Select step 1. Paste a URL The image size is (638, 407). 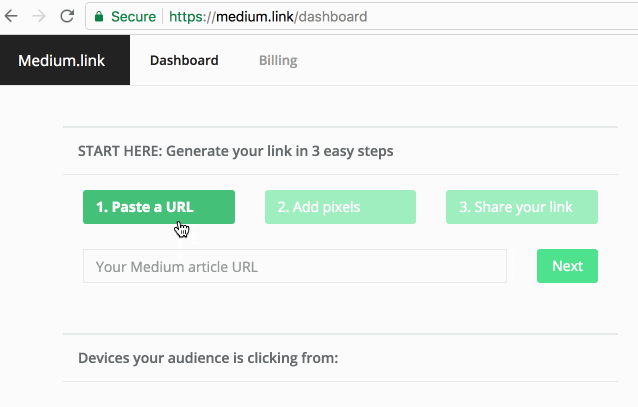click(159, 207)
